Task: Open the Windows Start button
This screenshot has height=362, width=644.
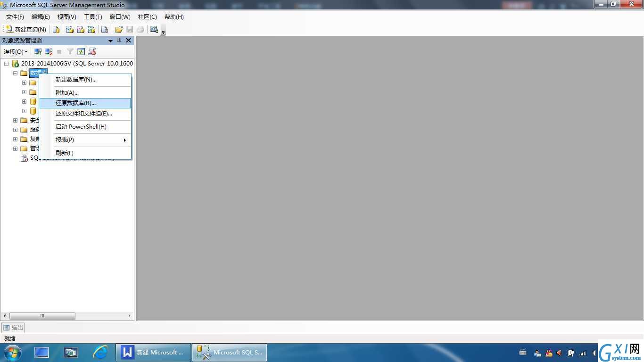Action: tap(12, 353)
